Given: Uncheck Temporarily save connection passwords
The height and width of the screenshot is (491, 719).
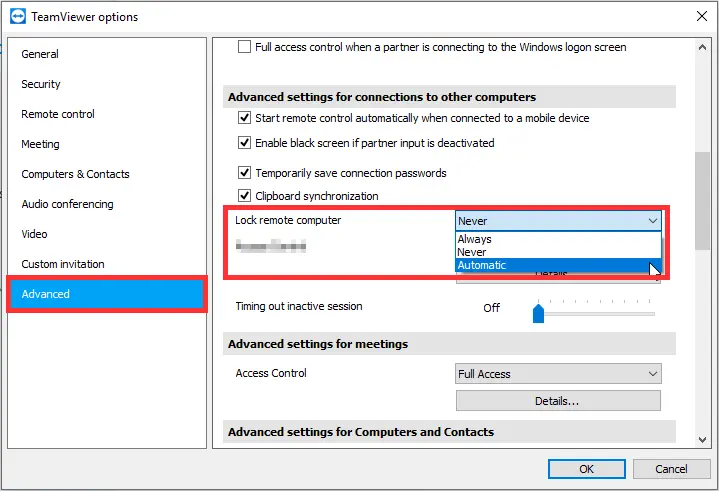Looking at the screenshot, I should coord(244,173).
